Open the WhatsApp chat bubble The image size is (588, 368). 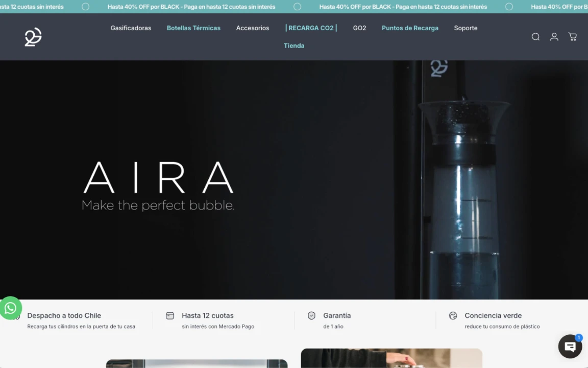(x=11, y=308)
